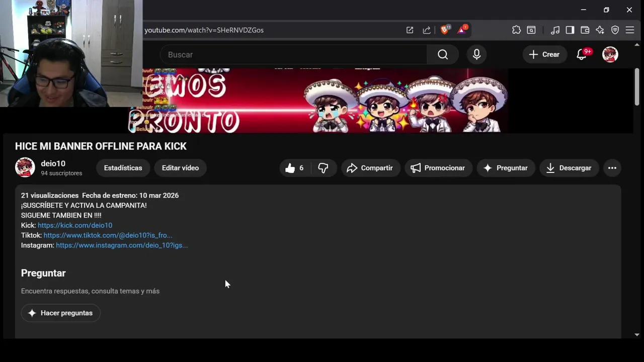Open more actions three-dots menu

point(612,168)
